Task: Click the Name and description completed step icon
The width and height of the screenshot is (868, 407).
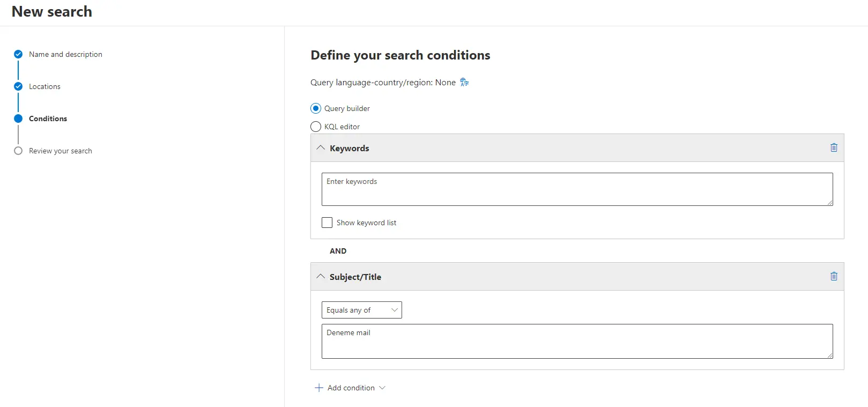Action: pos(18,54)
